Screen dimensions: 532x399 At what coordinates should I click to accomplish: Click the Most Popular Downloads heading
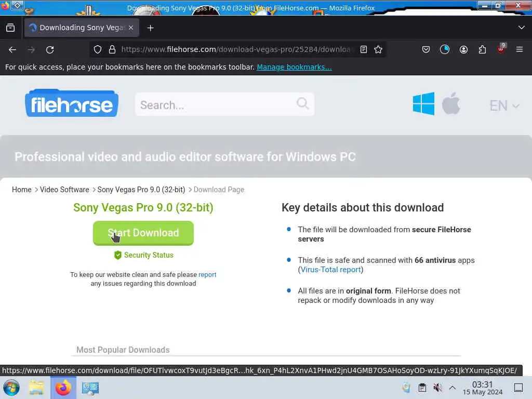(x=123, y=350)
